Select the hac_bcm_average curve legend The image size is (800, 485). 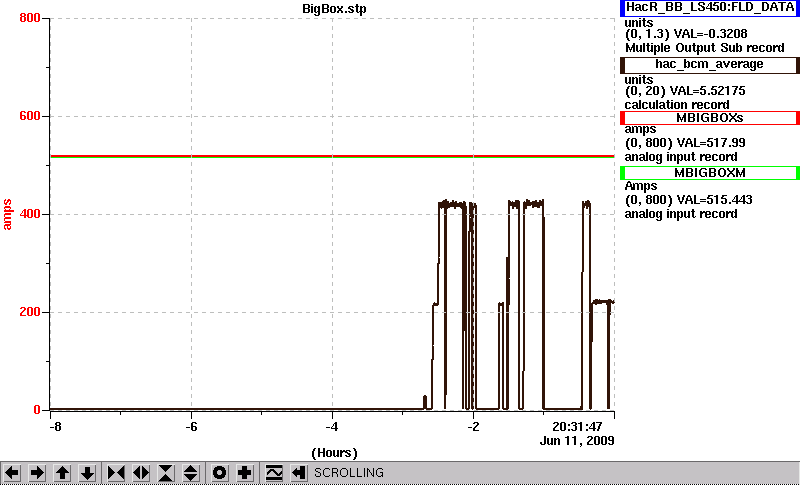click(710, 65)
